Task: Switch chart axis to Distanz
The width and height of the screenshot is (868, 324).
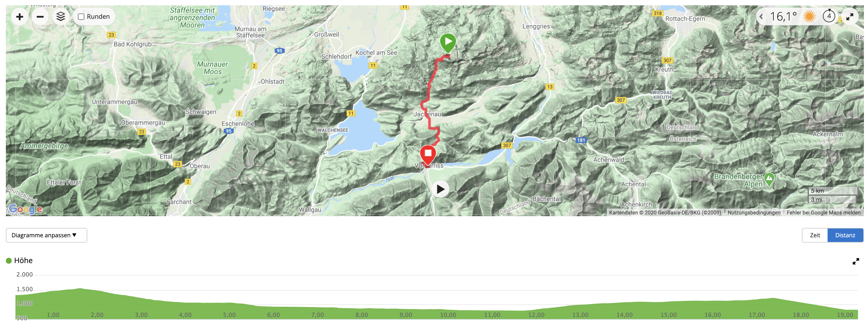Action: pos(845,235)
